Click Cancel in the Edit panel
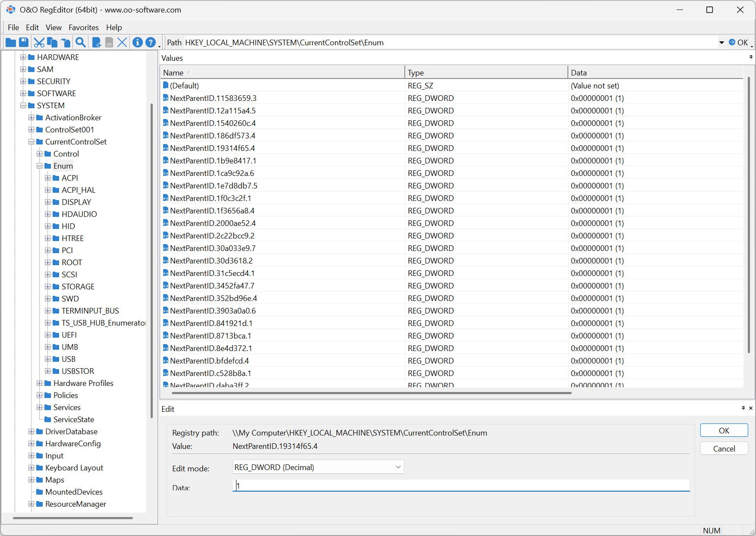 (724, 448)
